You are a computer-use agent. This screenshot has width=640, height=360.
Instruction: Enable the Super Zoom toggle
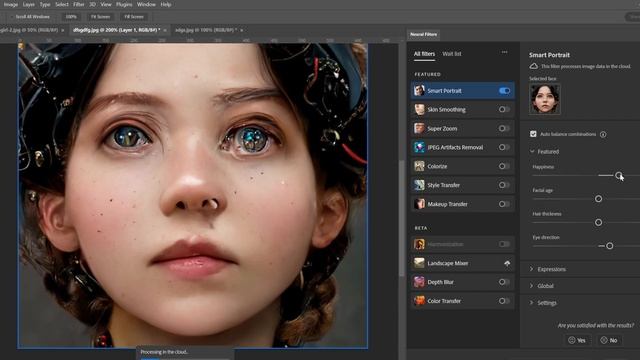(x=504, y=128)
